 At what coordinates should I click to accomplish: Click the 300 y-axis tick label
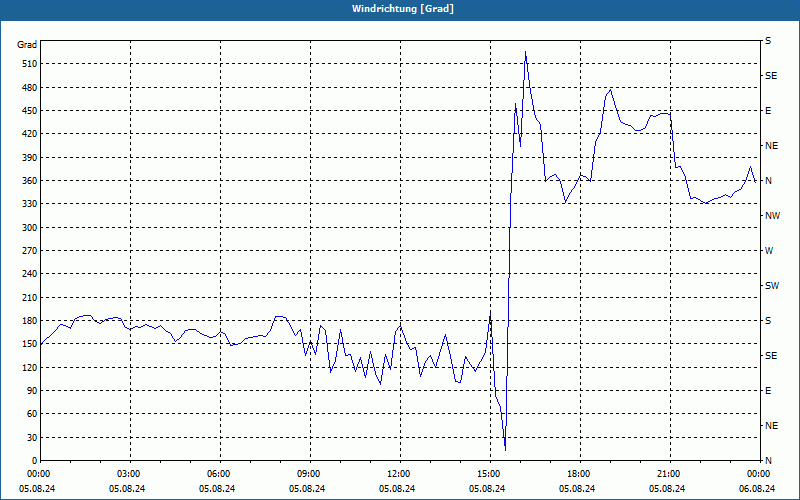29,228
